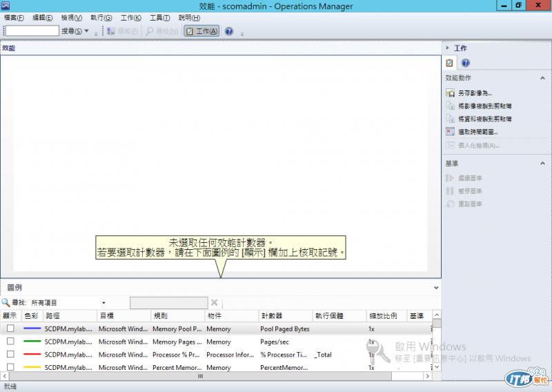Select the '_Total' instance cell

click(x=323, y=355)
